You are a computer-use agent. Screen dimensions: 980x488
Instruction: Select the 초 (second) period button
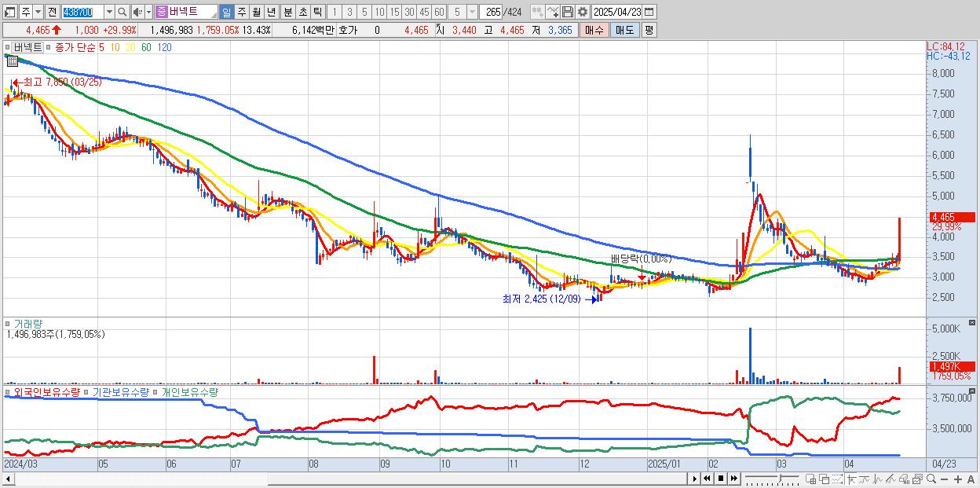tap(302, 12)
